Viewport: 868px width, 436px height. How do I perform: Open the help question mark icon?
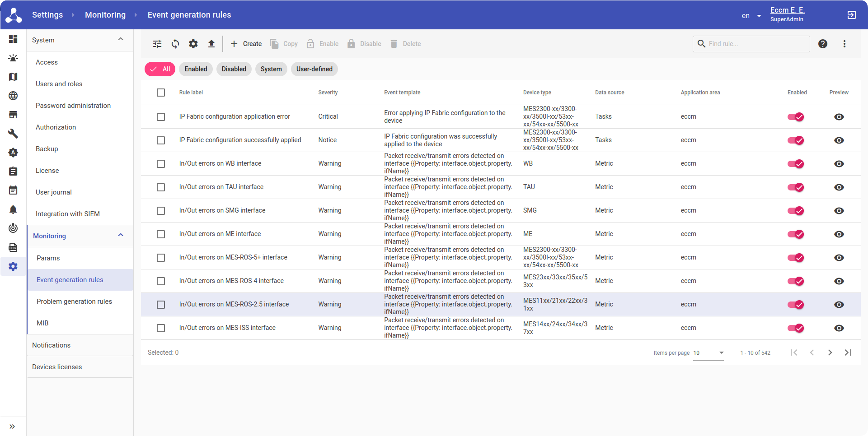click(x=823, y=44)
